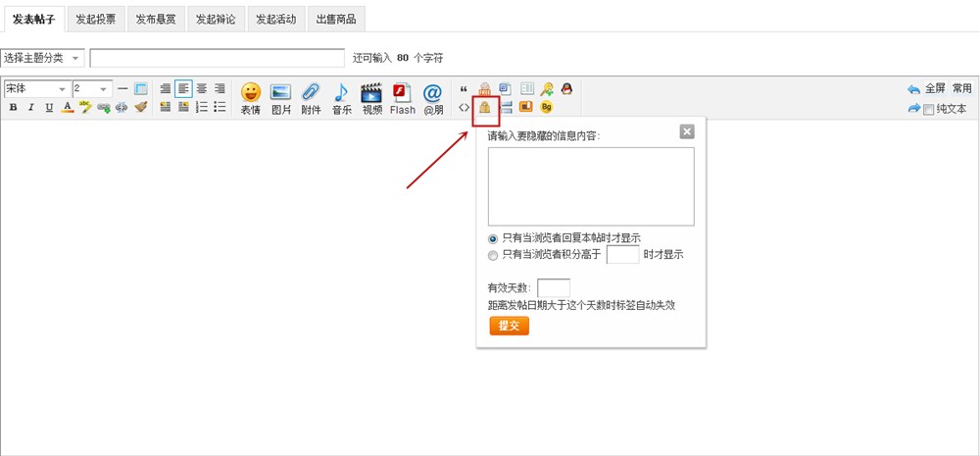Insert music with 音乐 note icon
Viewport: 980px width, 456px height.
[x=341, y=99]
